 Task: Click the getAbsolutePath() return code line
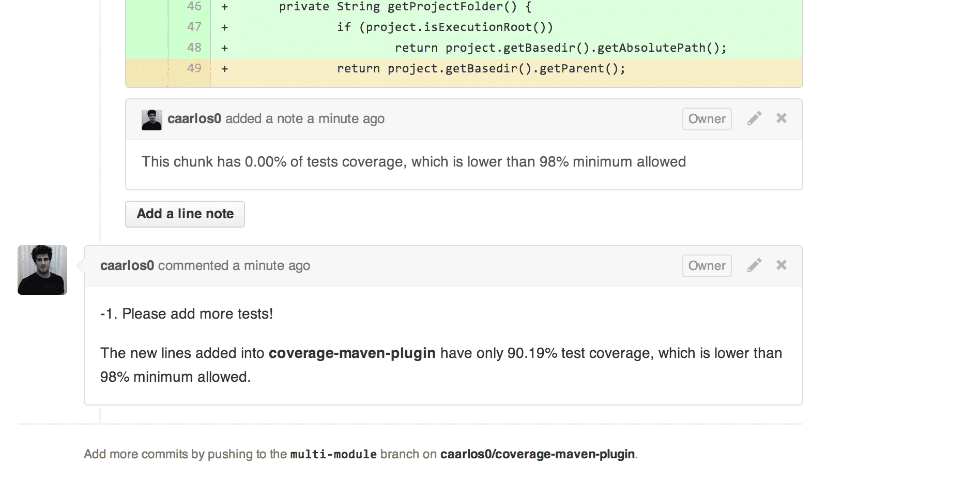pyautogui.click(x=561, y=48)
